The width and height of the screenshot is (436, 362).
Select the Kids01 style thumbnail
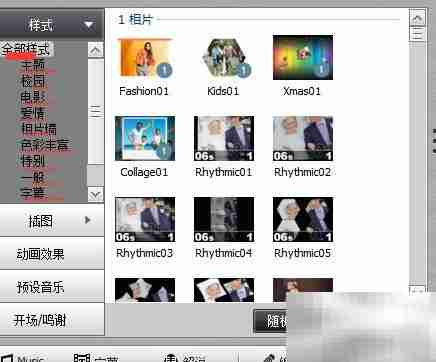[x=225, y=58]
